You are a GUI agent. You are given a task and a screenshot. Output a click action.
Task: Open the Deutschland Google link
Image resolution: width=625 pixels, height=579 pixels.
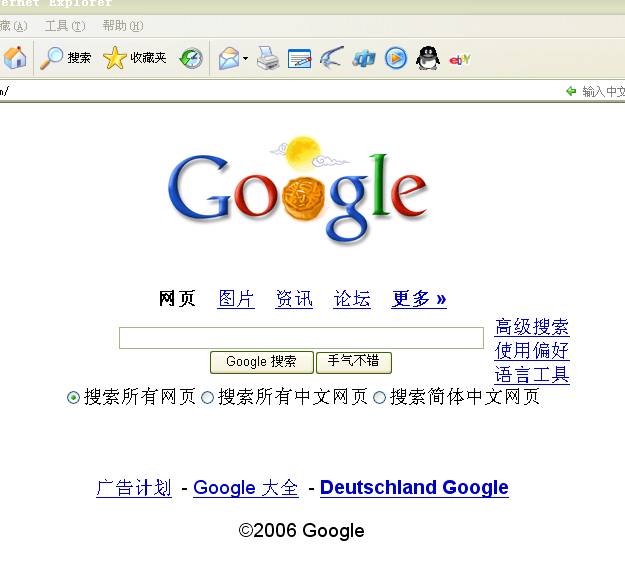(414, 487)
